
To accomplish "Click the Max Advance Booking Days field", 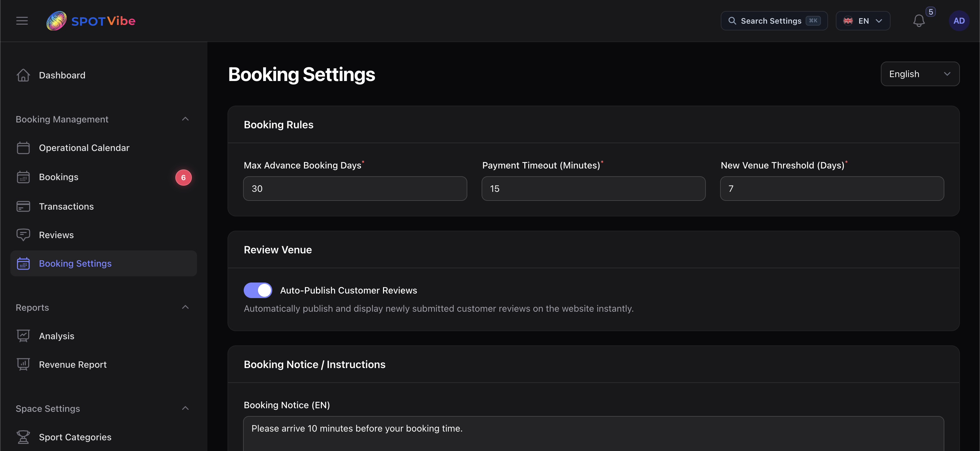I will tap(355, 188).
